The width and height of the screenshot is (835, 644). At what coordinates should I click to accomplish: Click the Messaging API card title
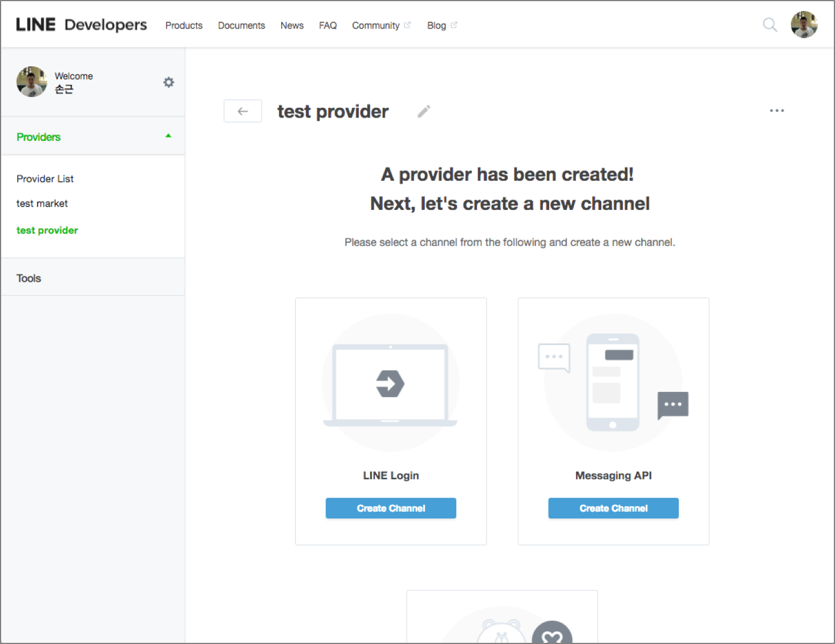(613, 476)
